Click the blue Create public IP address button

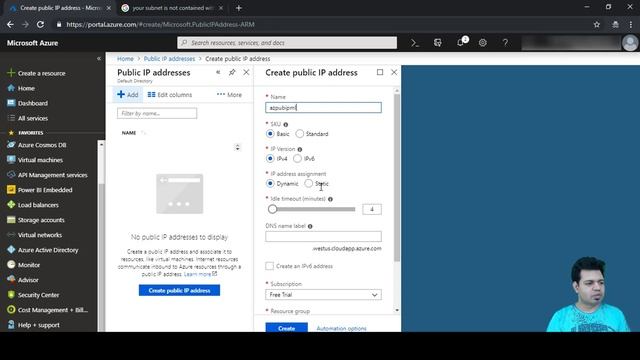179,291
